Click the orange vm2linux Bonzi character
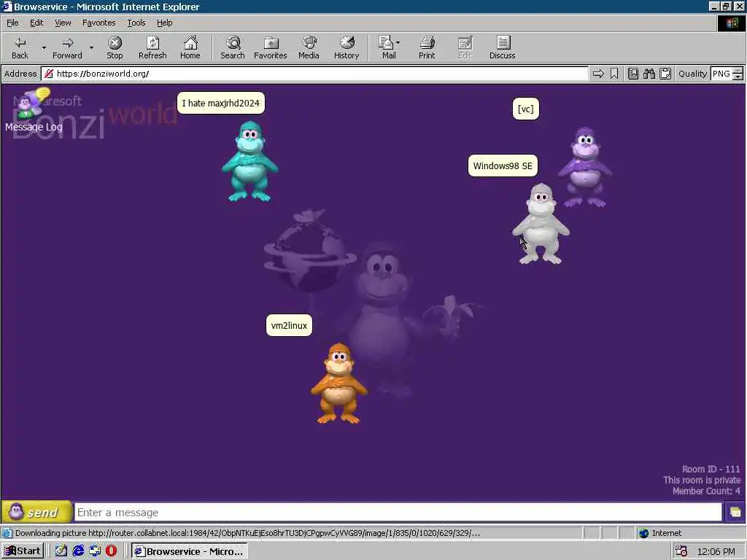 pyautogui.click(x=338, y=384)
